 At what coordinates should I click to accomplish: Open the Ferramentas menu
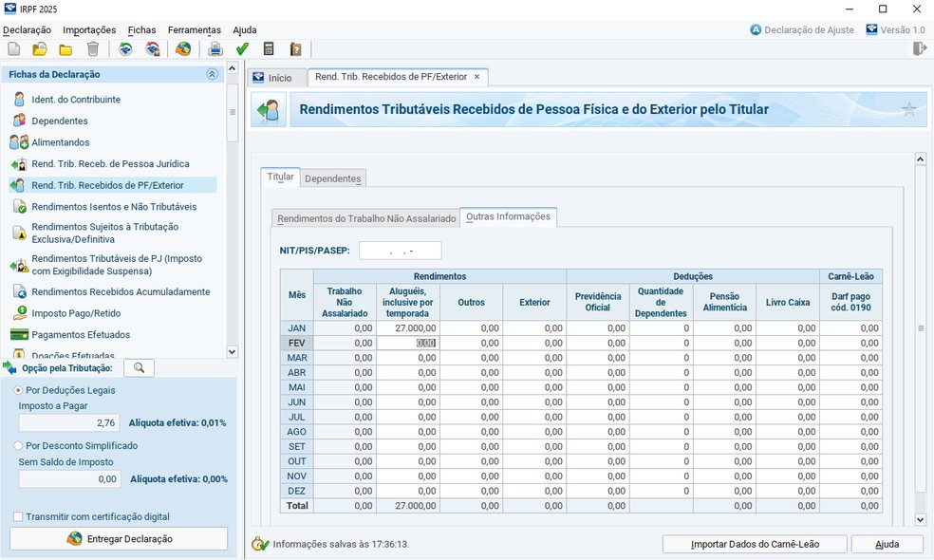click(194, 30)
